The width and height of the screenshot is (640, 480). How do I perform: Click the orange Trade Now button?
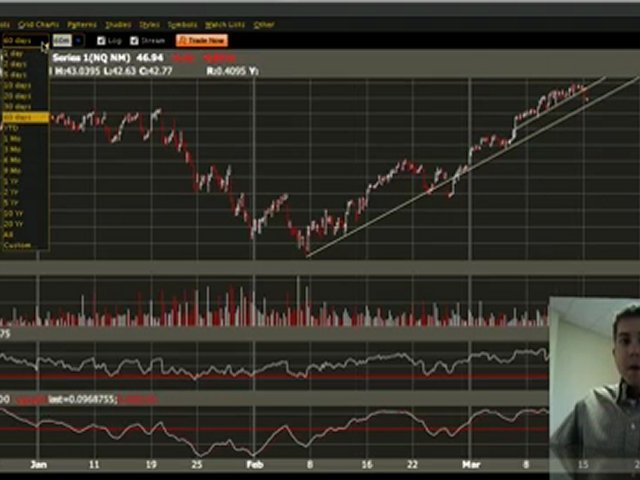point(202,40)
